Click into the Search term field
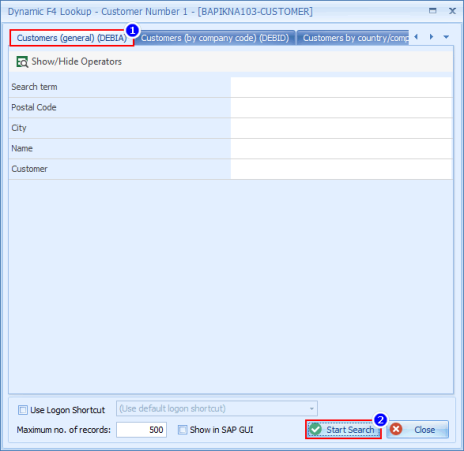 [341, 87]
